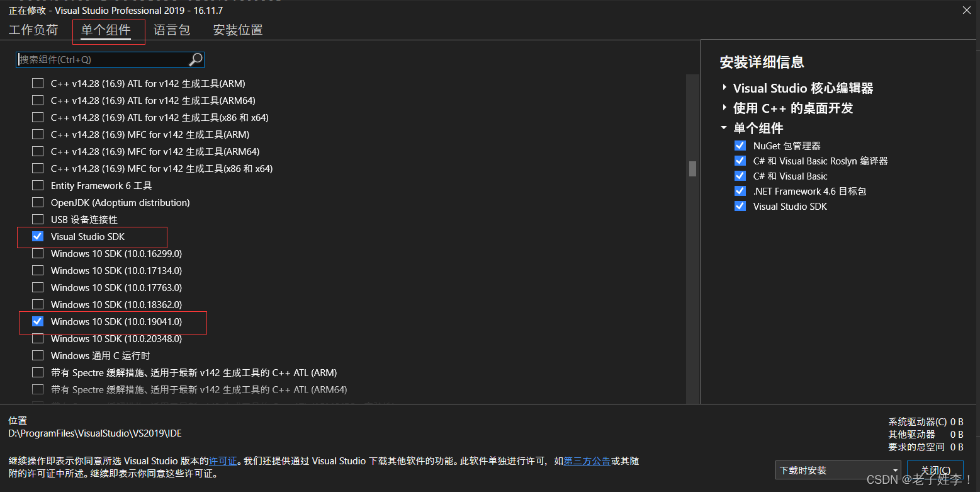
Task: Open the 安装位置 tab
Action: click(238, 30)
